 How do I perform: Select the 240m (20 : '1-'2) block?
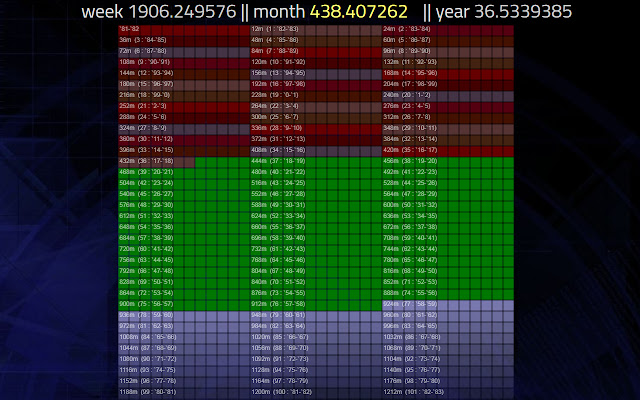[448, 97]
